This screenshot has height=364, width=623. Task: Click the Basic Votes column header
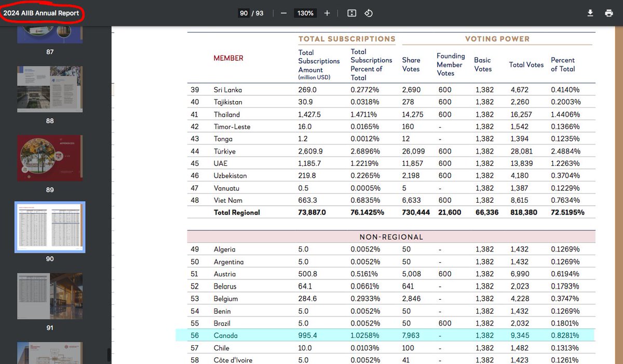[x=483, y=64]
